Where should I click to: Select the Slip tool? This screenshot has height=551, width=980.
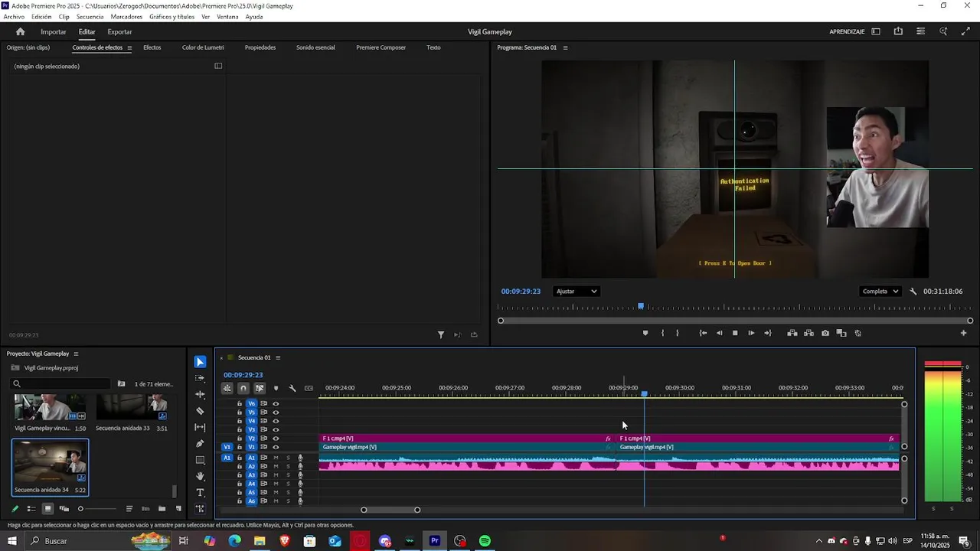(x=200, y=427)
